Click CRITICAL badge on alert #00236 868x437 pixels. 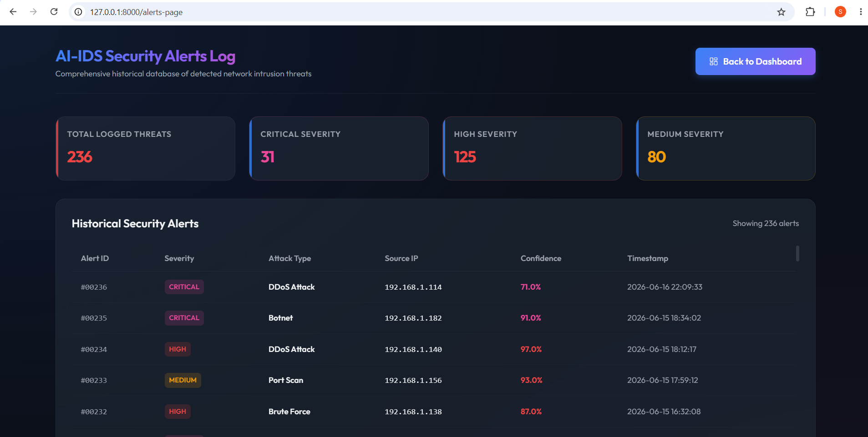pos(184,287)
